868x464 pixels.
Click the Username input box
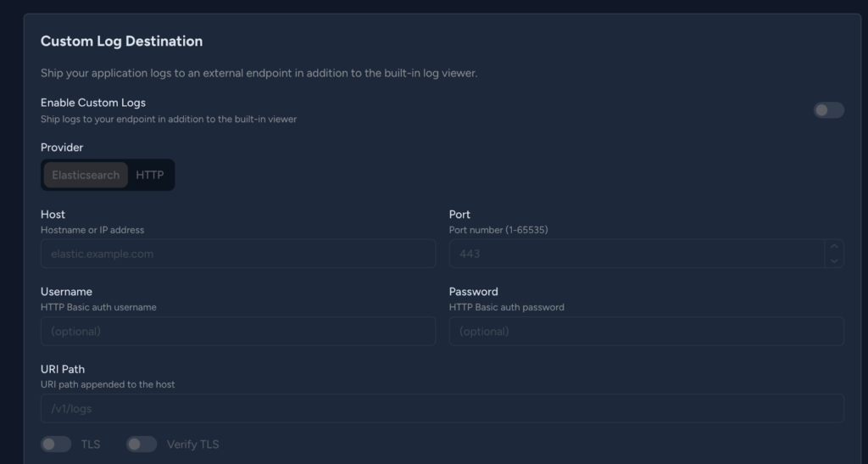tap(237, 331)
